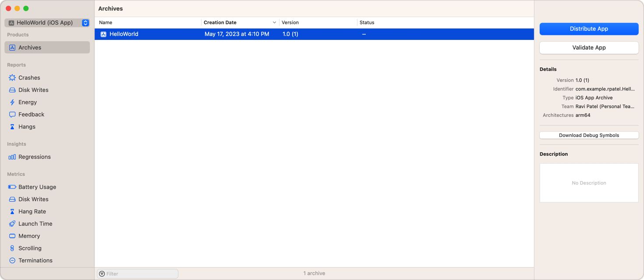Click the iOS App Archive type value
This screenshot has width=644, height=280.
(594, 98)
